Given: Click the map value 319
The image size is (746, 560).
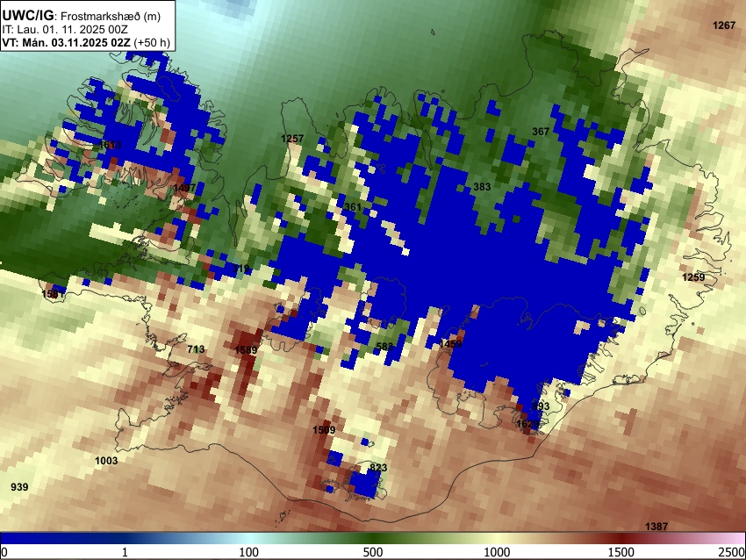Looking at the screenshot, I should pyautogui.click(x=241, y=269).
